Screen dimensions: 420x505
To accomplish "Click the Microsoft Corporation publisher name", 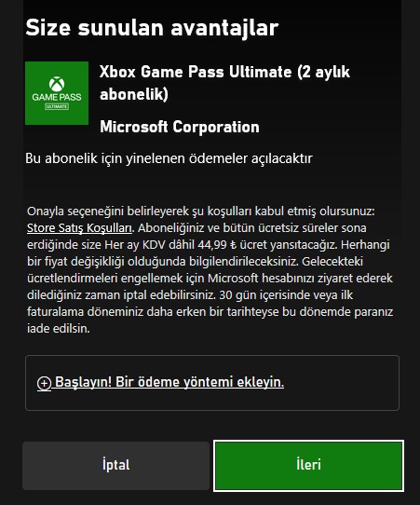I will [180, 127].
